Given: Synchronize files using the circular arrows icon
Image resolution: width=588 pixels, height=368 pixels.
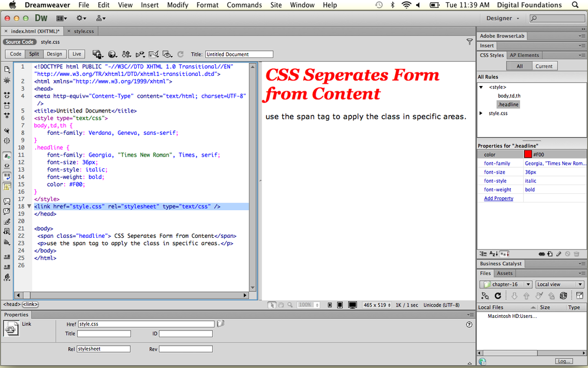Looking at the screenshot, I should (x=563, y=294).
